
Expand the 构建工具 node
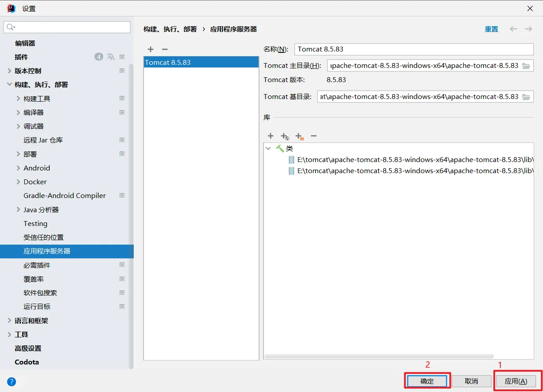pyautogui.click(x=18, y=99)
